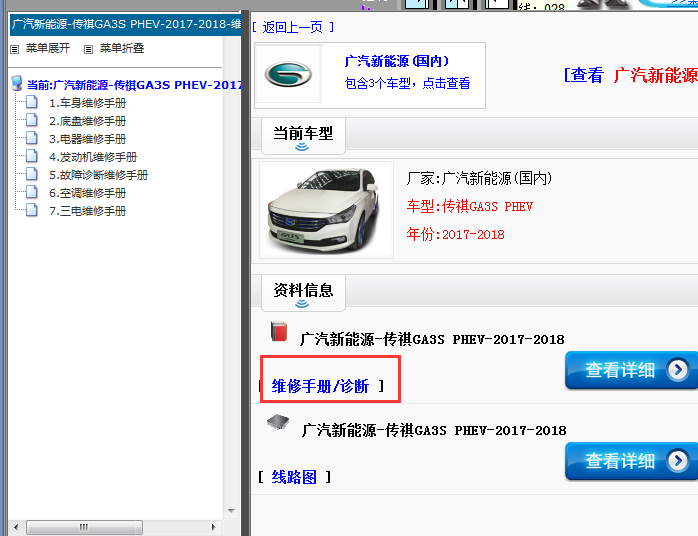Click the red book icon for the repair manual
698x536 pixels.
coord(279,332)
